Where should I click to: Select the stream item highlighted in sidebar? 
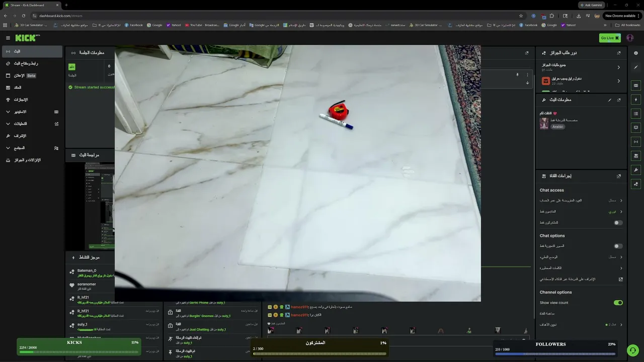pos(32,51)
